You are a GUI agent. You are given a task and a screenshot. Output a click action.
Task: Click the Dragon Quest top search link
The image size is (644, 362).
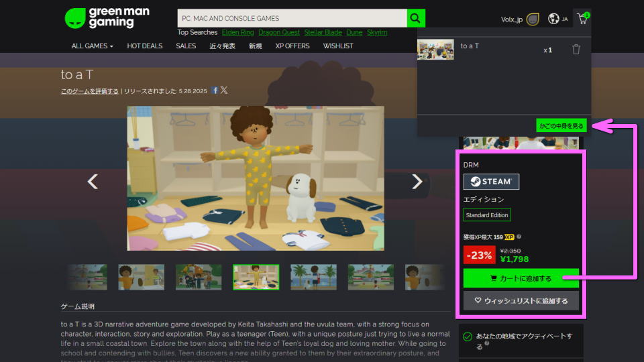(279, 32)
